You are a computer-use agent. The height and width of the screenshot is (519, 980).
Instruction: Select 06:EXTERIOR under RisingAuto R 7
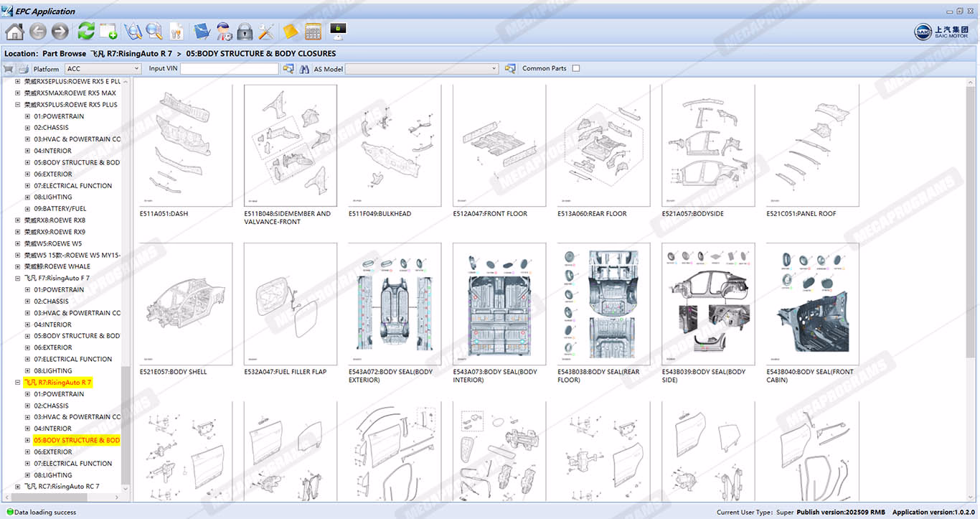53,452
